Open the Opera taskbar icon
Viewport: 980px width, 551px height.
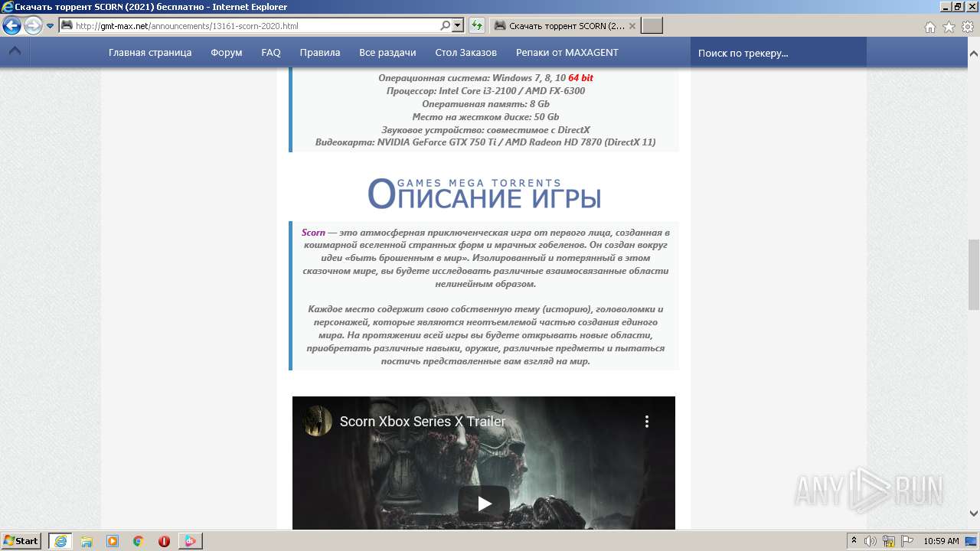coord(164,541)
